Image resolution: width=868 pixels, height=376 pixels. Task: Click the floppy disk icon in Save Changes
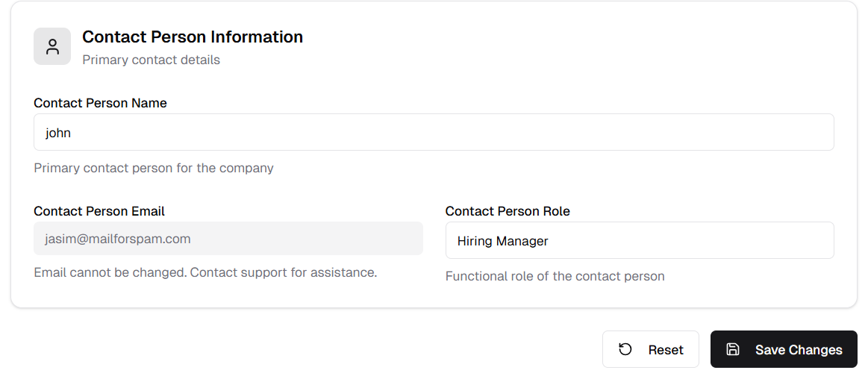click(733, 349)
